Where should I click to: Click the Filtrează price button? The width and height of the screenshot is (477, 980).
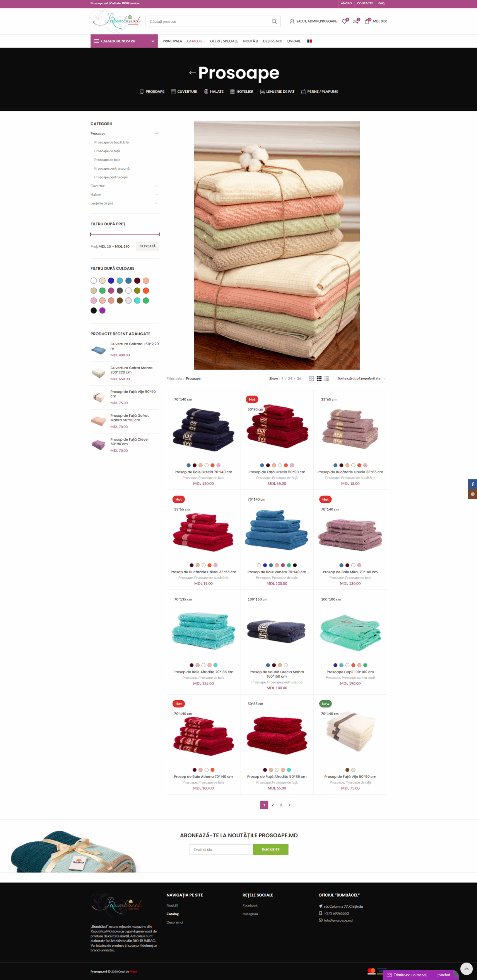pyautogui.click(x=147, y=246)
